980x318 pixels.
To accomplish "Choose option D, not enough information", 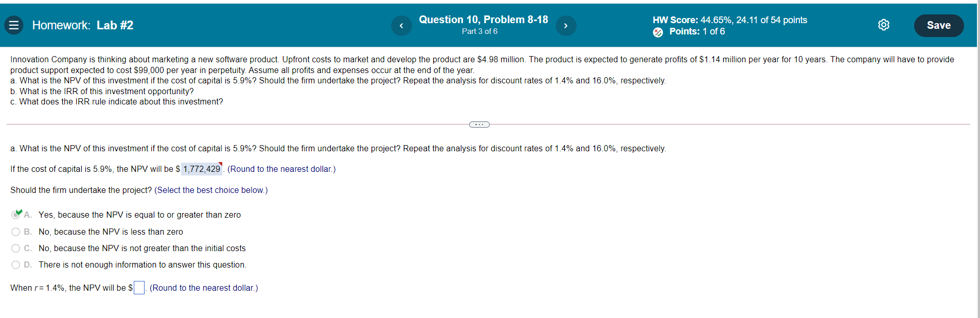I will (x=16, y=264).
